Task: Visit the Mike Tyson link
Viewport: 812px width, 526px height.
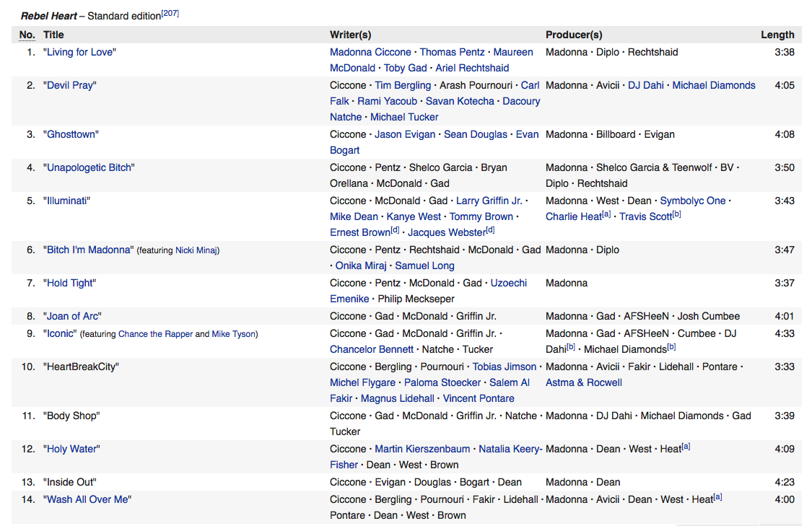Action: coord(233,334)
